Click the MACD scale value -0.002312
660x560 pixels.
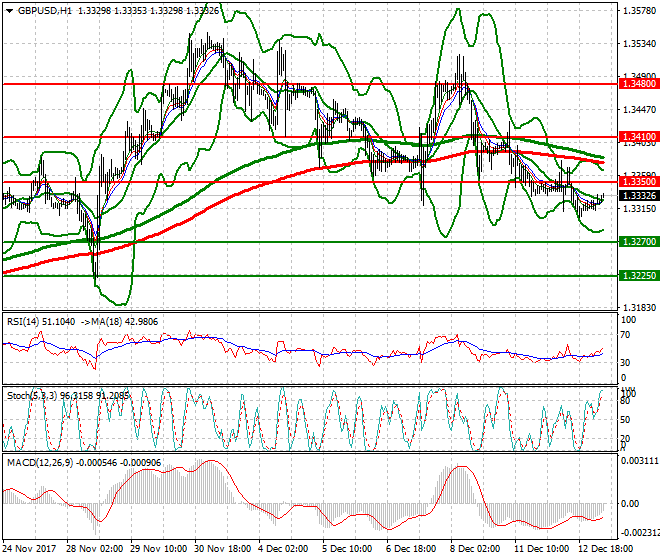[x=639, y=533]
